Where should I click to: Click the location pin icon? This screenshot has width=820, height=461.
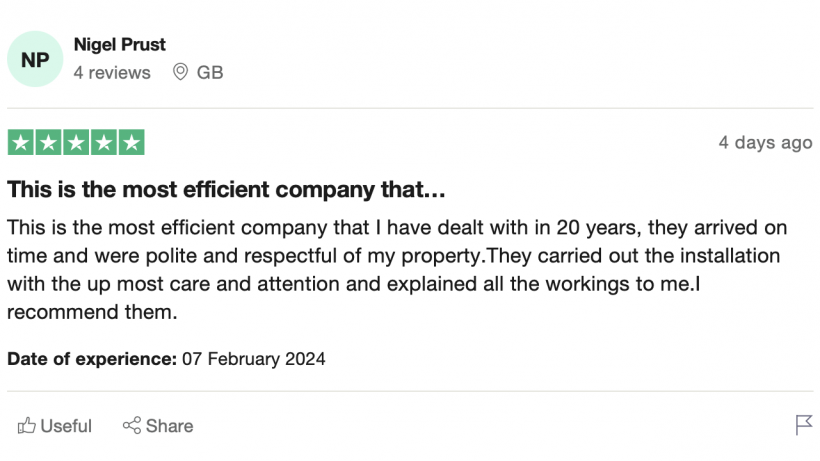180,72
